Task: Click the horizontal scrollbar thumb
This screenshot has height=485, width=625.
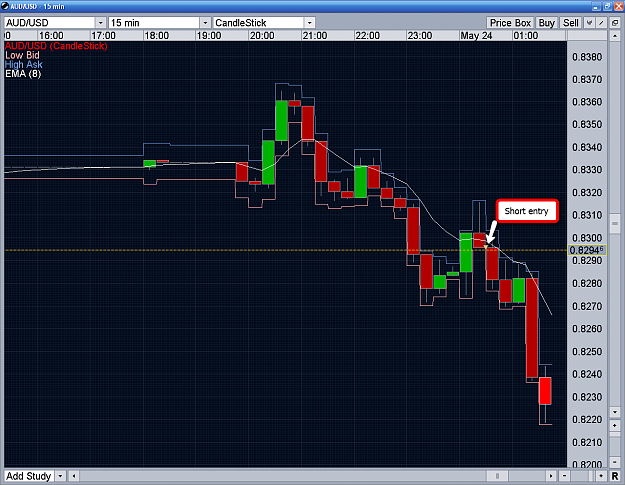Action: 497,476
